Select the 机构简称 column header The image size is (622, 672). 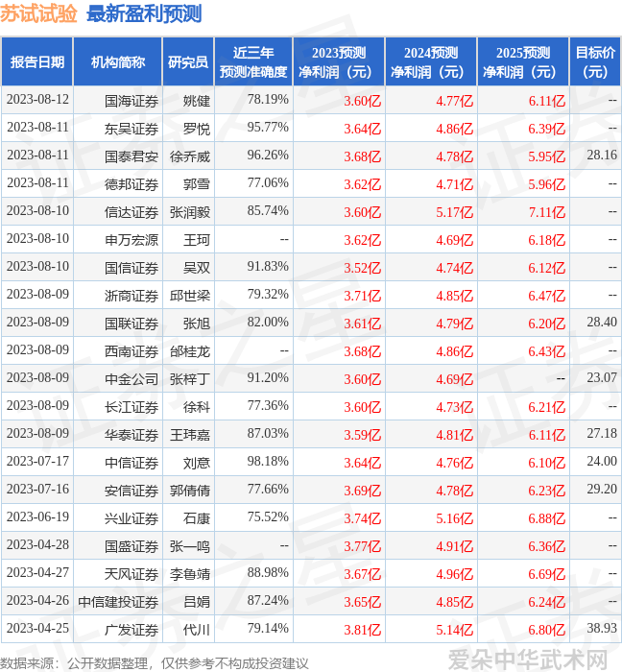(x=118, y=61)
